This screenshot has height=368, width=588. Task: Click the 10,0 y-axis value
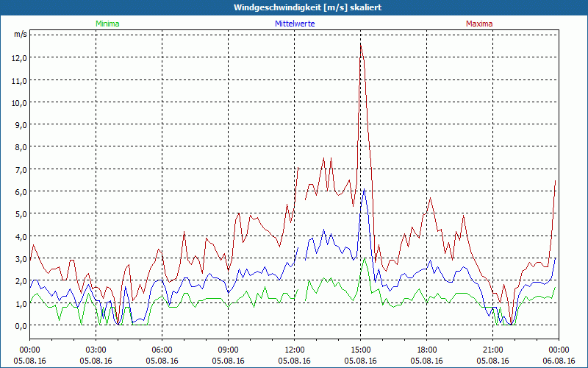click(21, 102)
